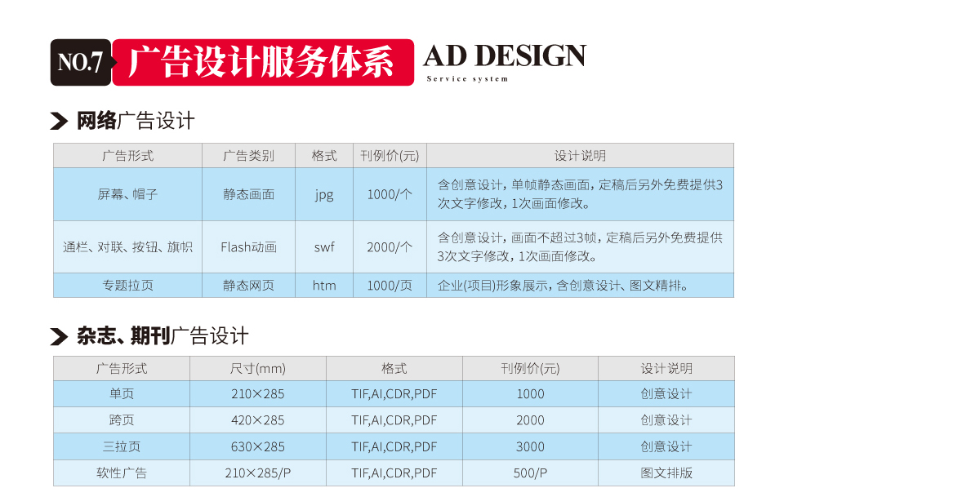The height and width of the screenshot is (497, 980).
Task: Click the 专题拉页 row label
Action: coord(127,286)
